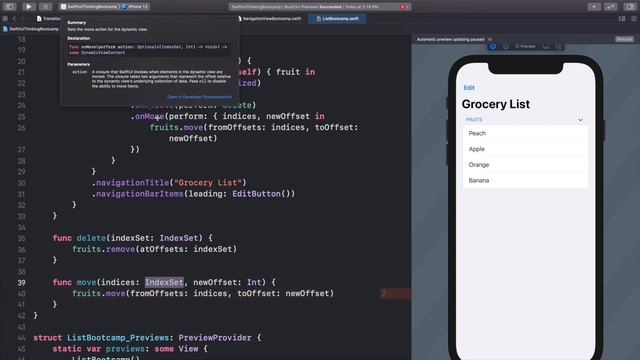Select the ListBootcamp.swift tab
This screenshot has width=640, height=360.
[337, 18]
